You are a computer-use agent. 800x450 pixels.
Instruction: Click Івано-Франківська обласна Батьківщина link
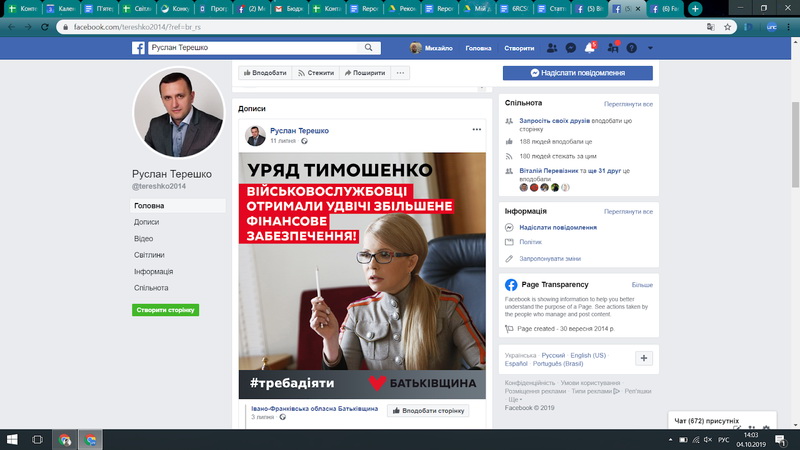point(315,409)
